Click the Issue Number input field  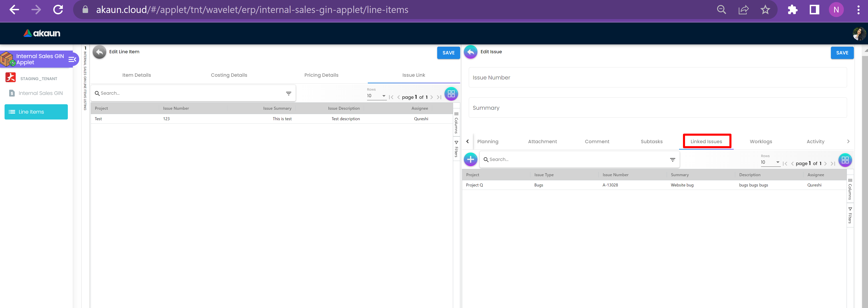tap(657, 77)
